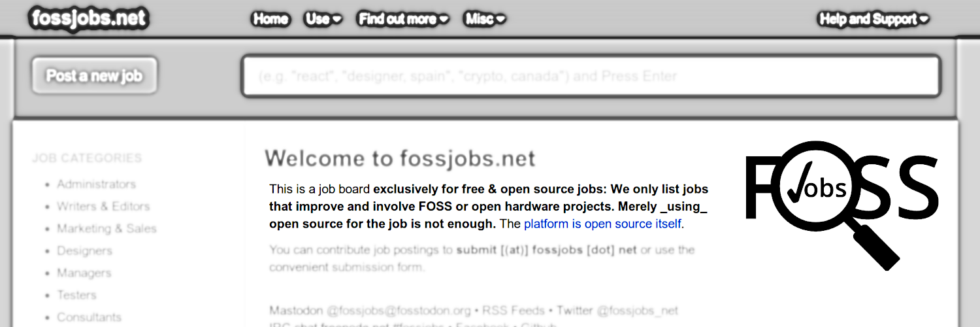View the Managers job category

[x=84, y=273]
